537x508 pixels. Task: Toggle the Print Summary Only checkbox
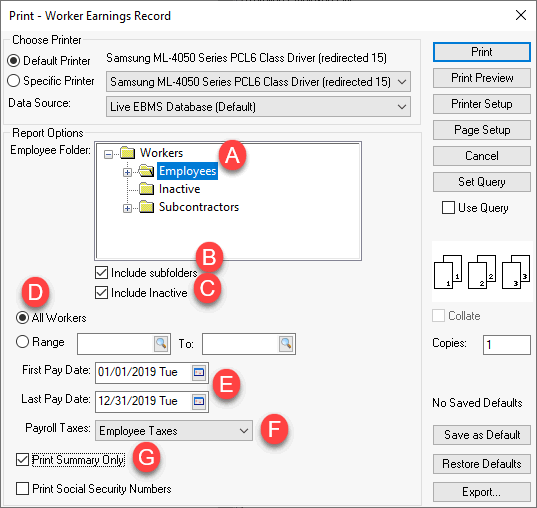tap(22, 460)
